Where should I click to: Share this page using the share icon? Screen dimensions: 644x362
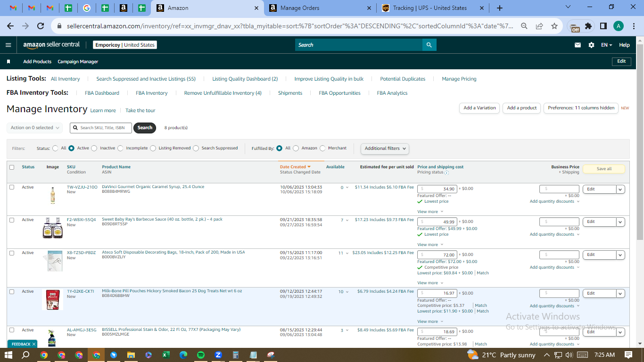pos(539,26)
